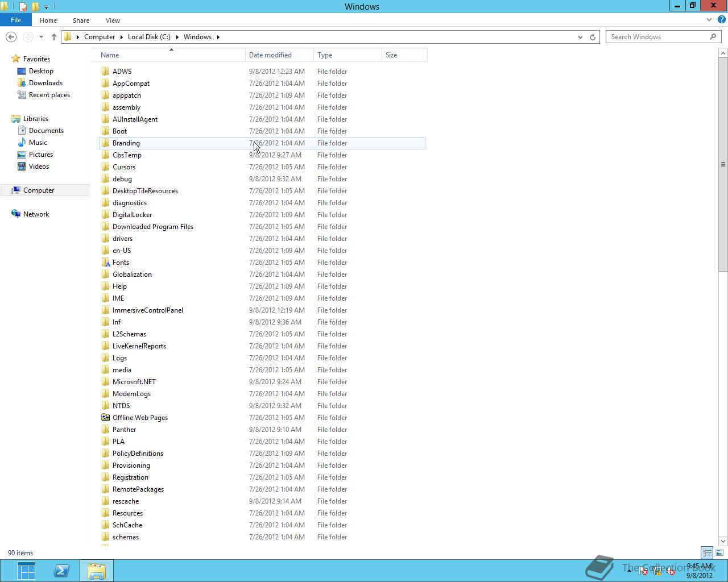Click the Windows breadcrumb in address bar
The height and width of the screenshot is (582, 728).
(197, 37)
